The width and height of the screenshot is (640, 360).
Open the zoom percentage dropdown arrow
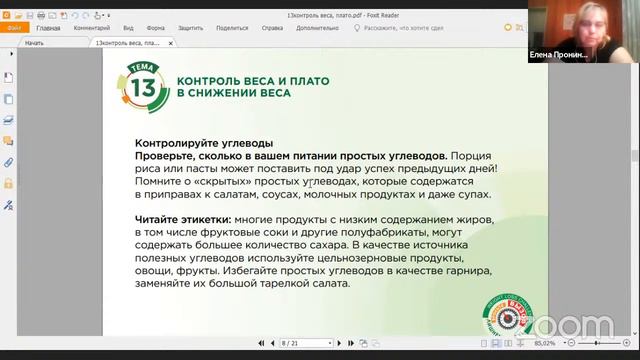click(x=564, y=343)
